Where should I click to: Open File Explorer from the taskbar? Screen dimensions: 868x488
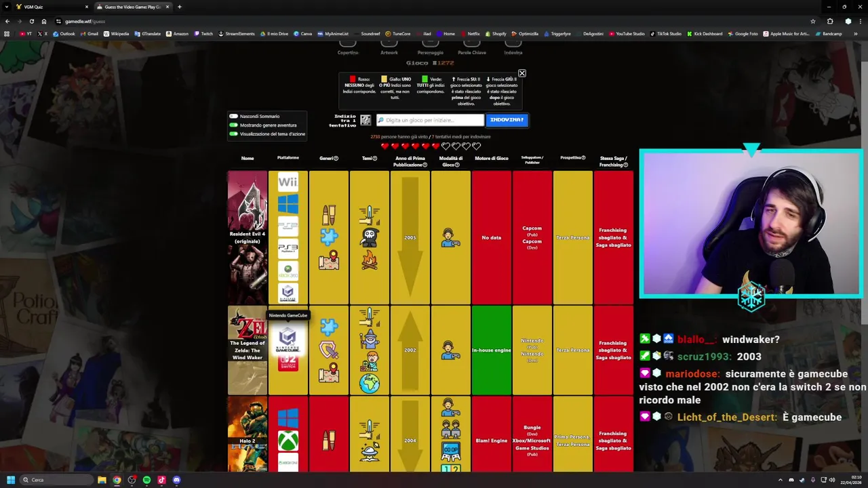coord(102,480)
